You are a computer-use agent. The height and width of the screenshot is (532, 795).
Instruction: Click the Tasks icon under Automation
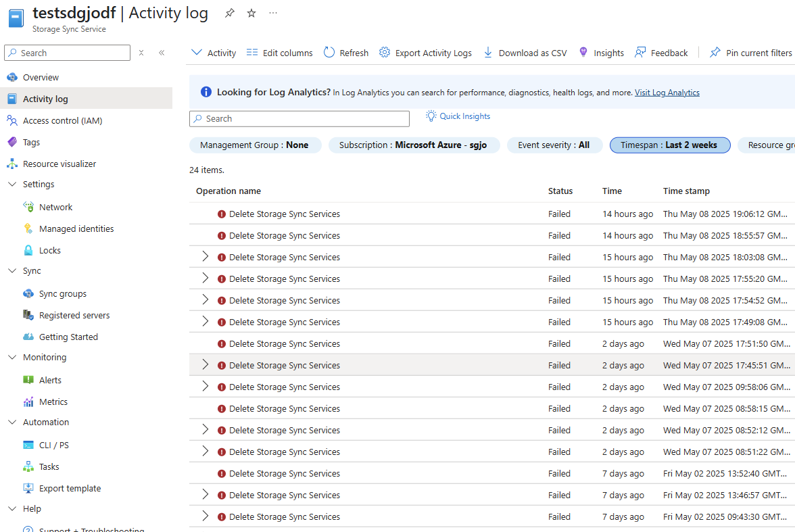click(28, 466)
